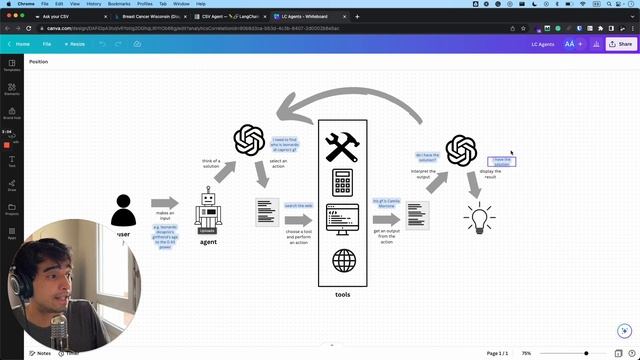Open the zoom percentage 75% menu

[x=526, y=353]
